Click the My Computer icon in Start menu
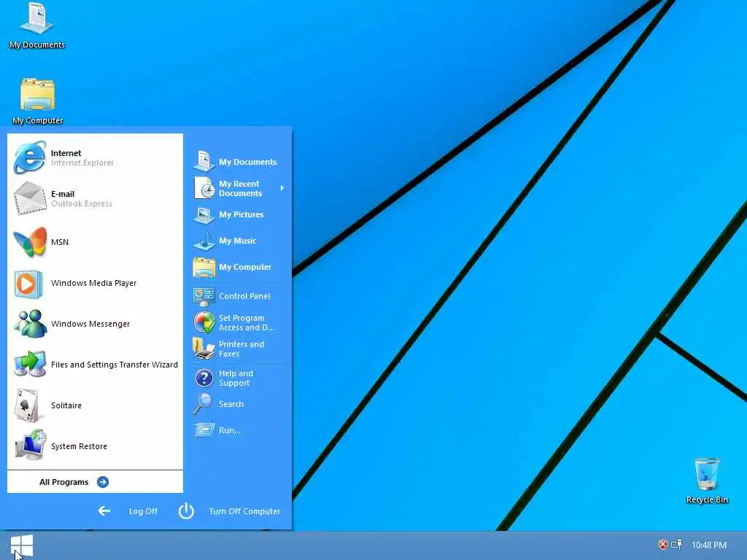747x560 pixels. tap(204, 267)
